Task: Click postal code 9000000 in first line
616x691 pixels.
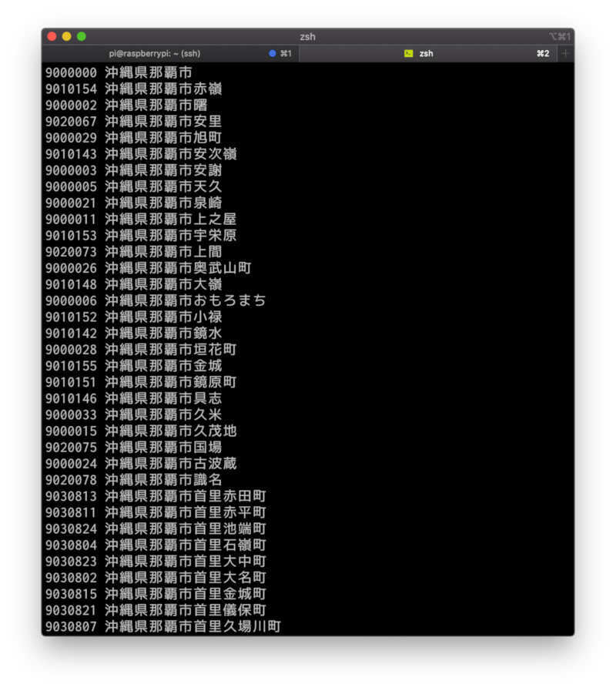Action: pos(71,72)
